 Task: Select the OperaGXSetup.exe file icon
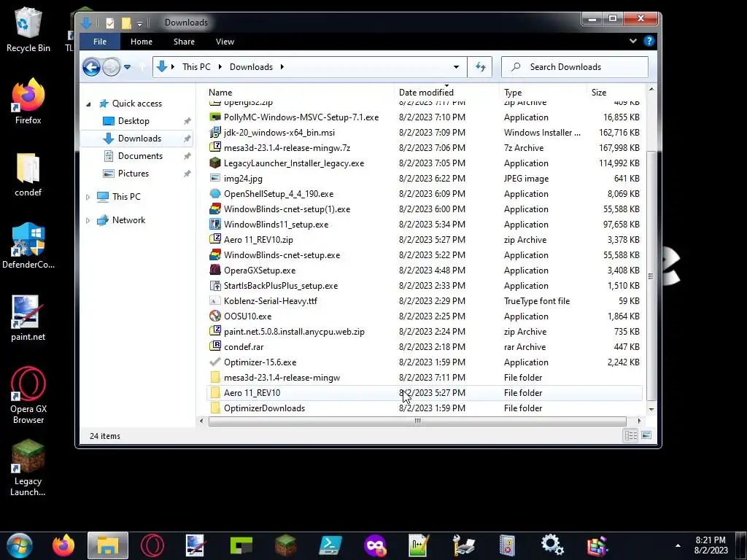(x=215, y=271)
